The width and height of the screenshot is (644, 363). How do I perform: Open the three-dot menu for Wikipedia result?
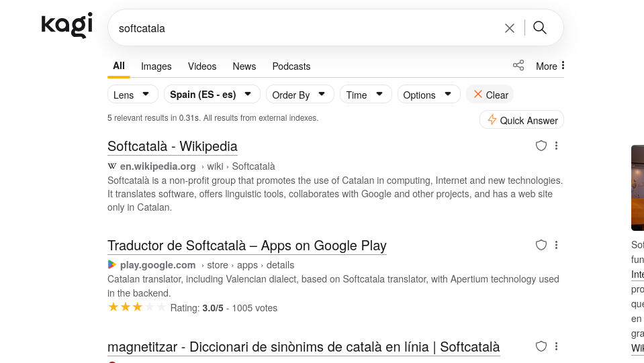coord(556,146)
